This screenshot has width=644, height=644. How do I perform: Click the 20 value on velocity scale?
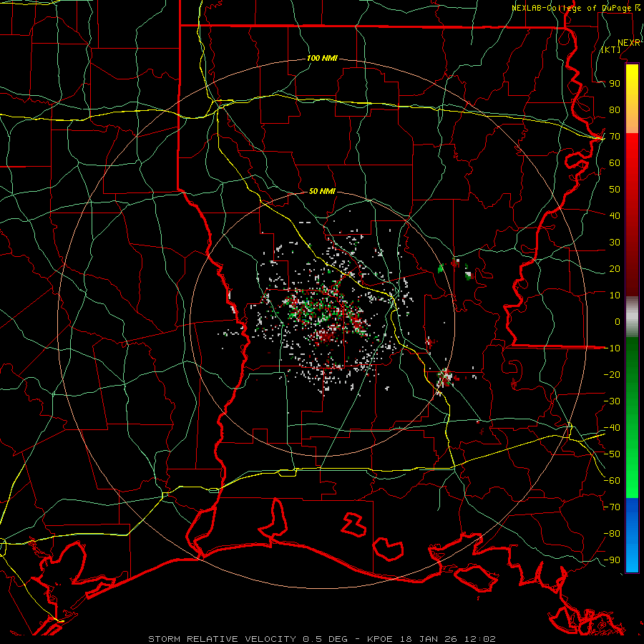[x=615, y=268]
